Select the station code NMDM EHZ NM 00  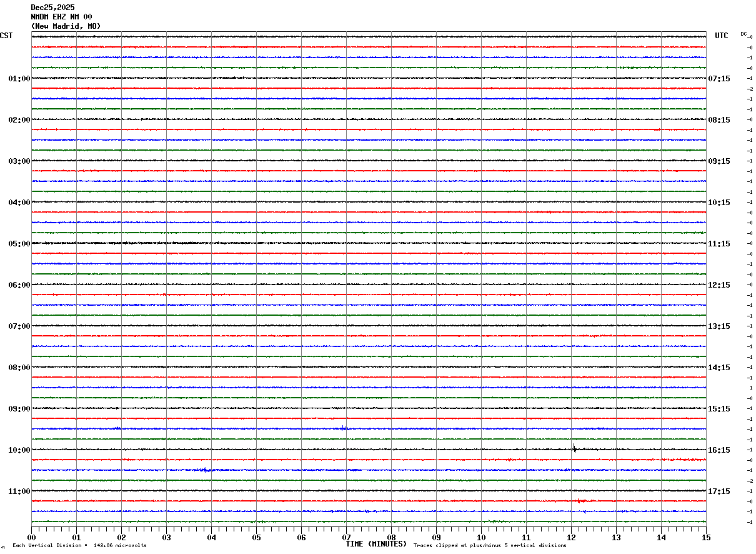click(61, 17)
